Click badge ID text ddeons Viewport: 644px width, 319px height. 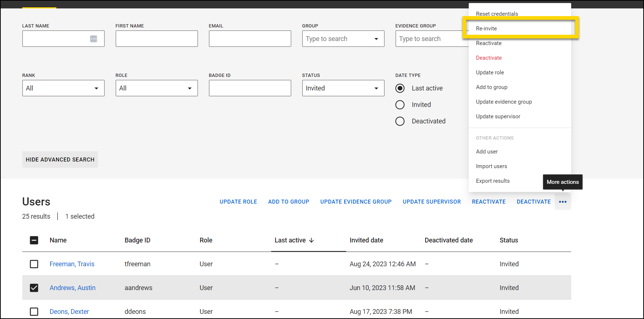135,312
